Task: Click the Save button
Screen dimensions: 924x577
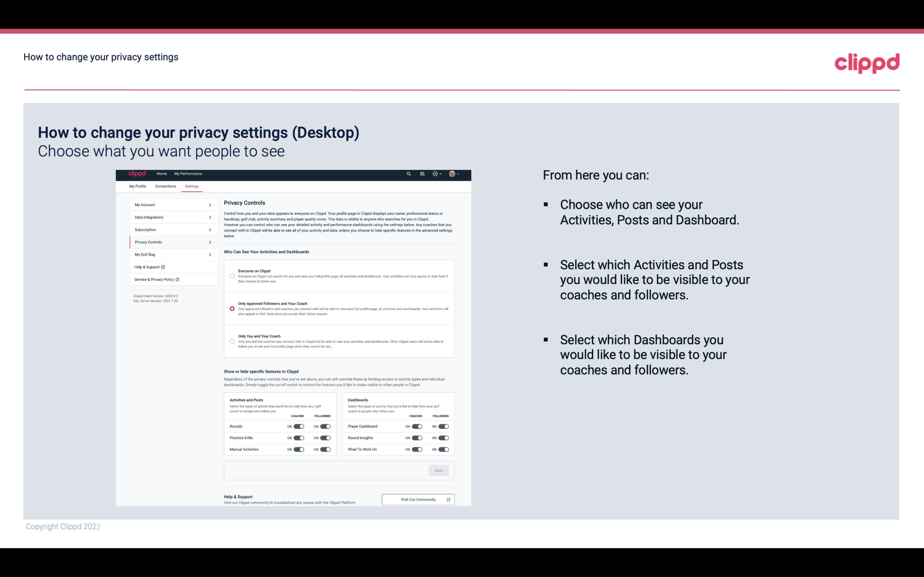Action: click(438, 470)
